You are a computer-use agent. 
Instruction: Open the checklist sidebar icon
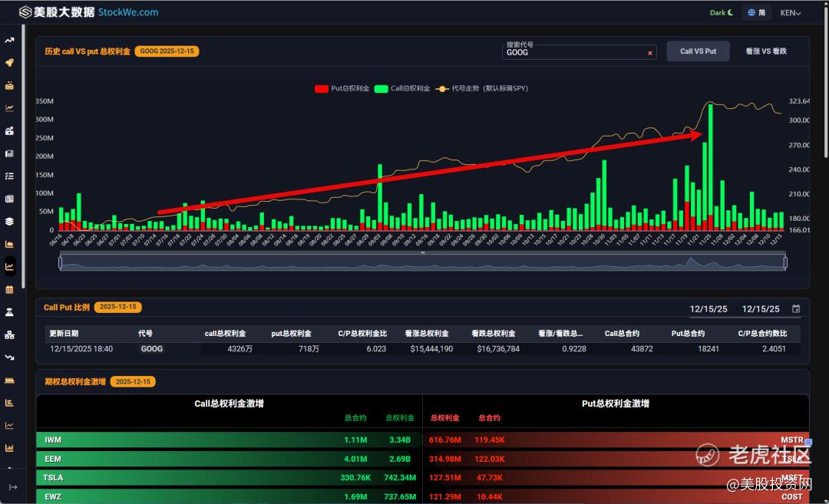click(x=9, y=176)
